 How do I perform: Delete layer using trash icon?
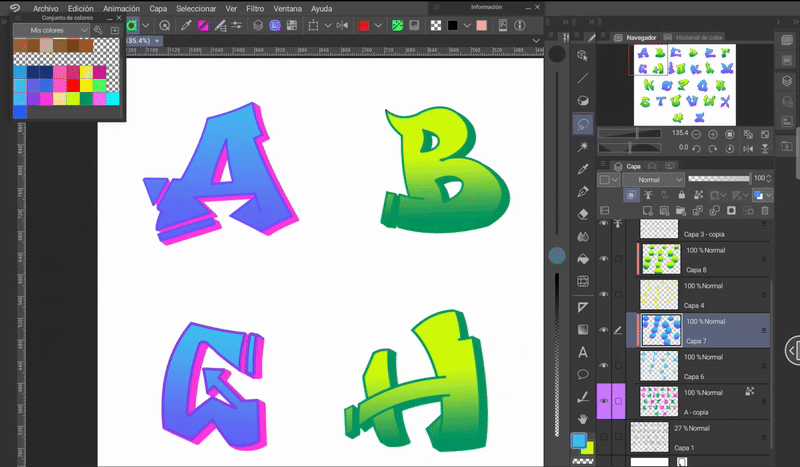[x=765, y=211]
